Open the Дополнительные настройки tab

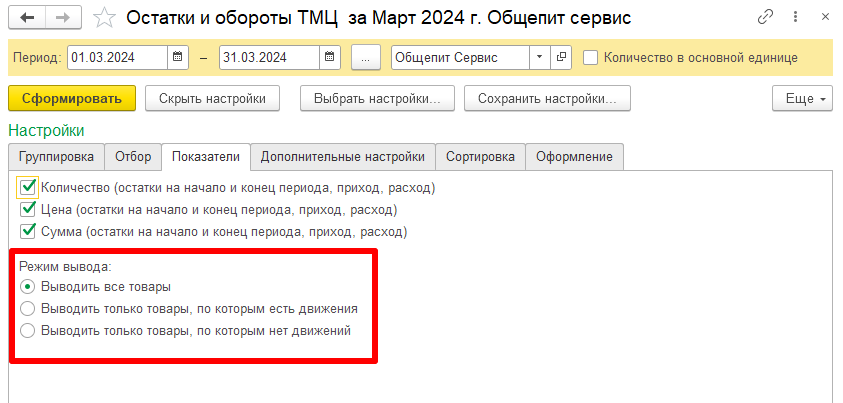[343, 157]
